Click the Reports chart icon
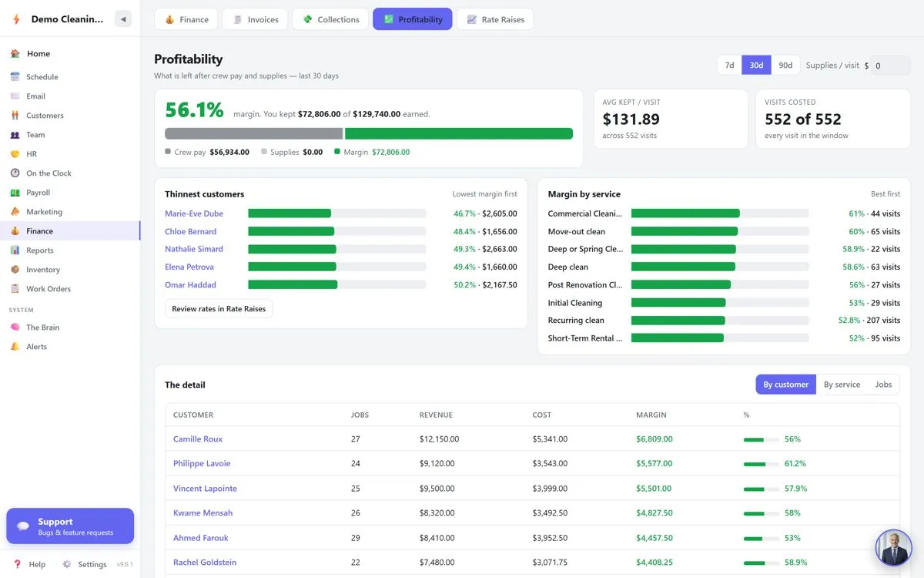 tap(15, 250)
